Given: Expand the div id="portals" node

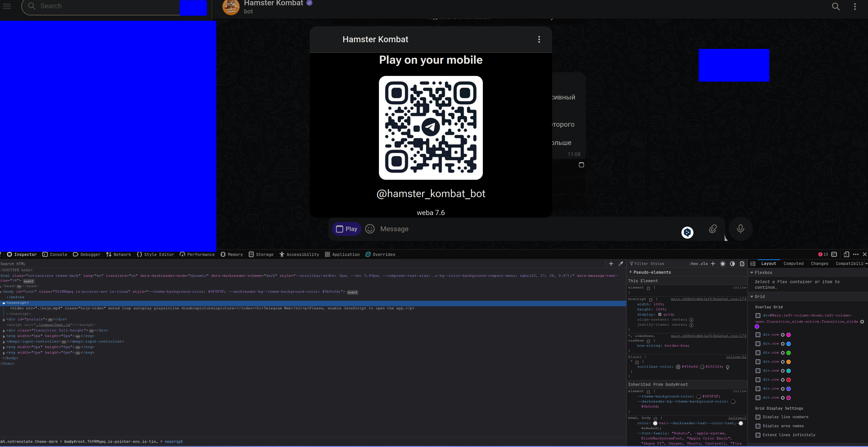Looking at the screenshot, I should click(x=4, y=320).
